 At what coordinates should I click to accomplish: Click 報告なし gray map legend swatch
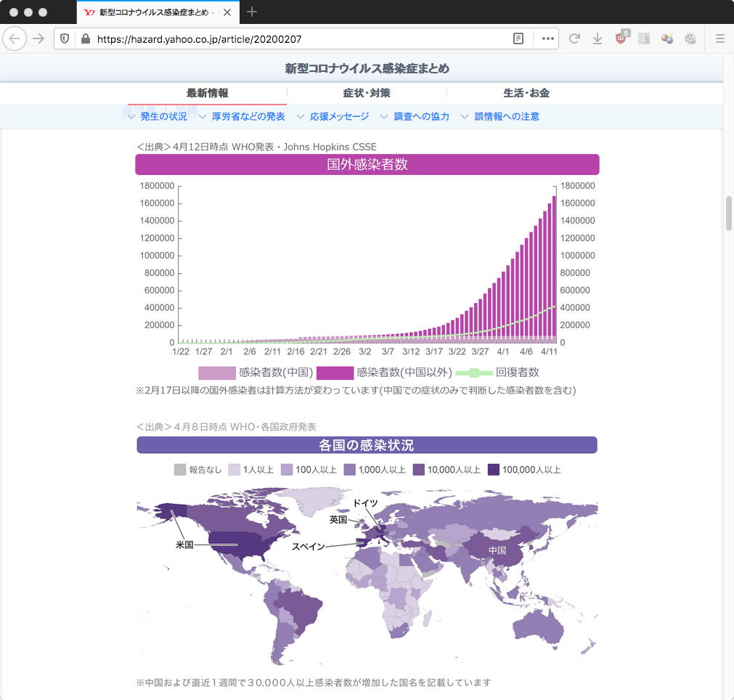pos(180,470)
